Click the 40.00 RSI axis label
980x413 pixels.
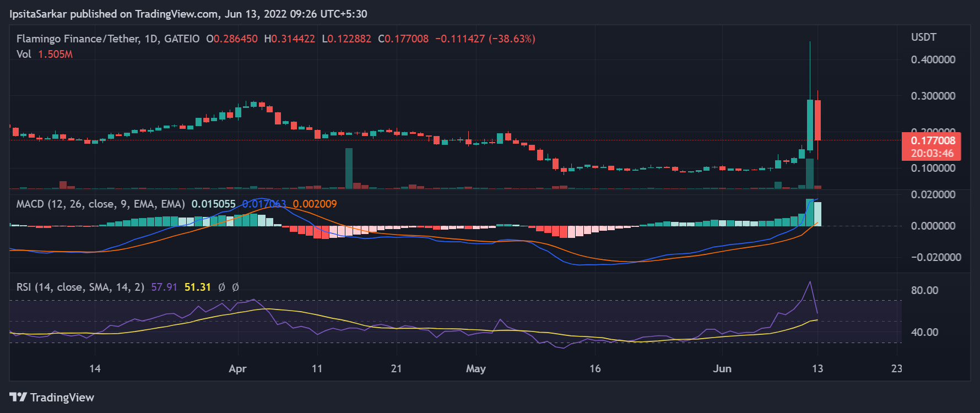coord(925,332)
